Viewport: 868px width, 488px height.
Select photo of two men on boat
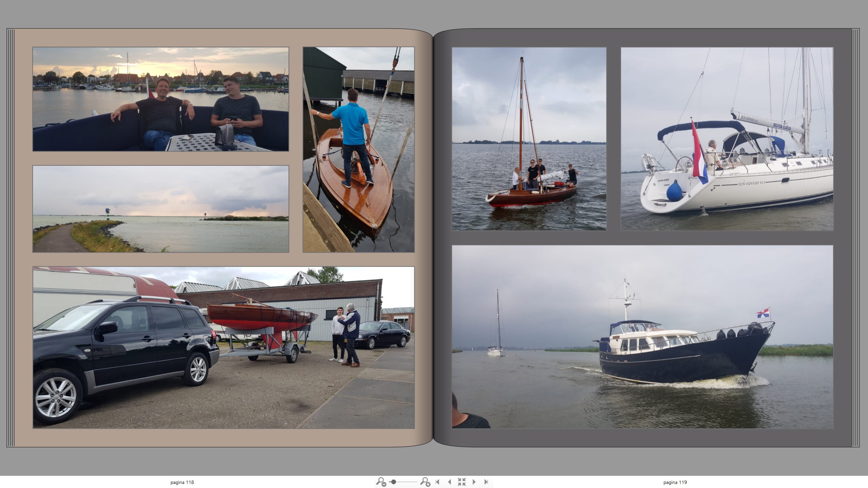point(161,99)
